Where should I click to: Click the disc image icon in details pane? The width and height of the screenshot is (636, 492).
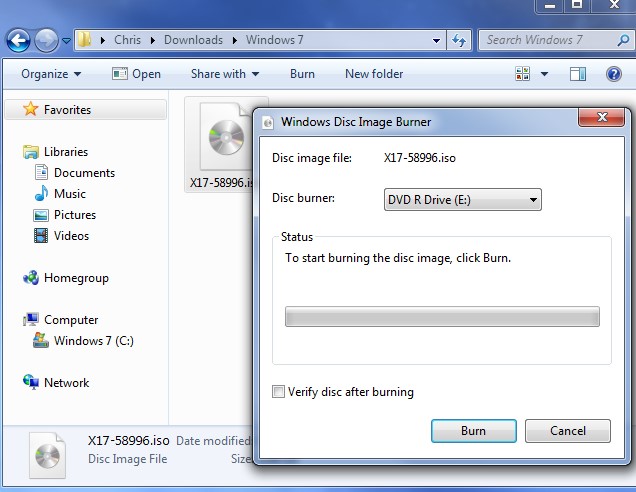tap(47, 455)
